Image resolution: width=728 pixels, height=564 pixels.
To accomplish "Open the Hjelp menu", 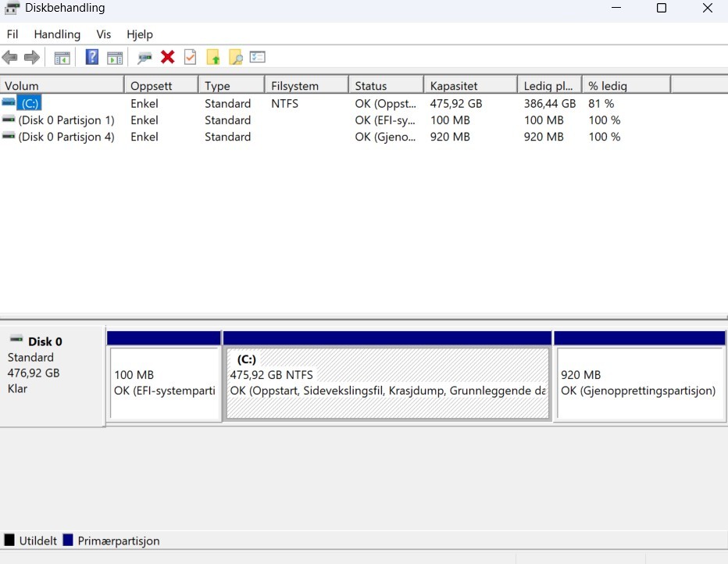I will tap(139, 34).
